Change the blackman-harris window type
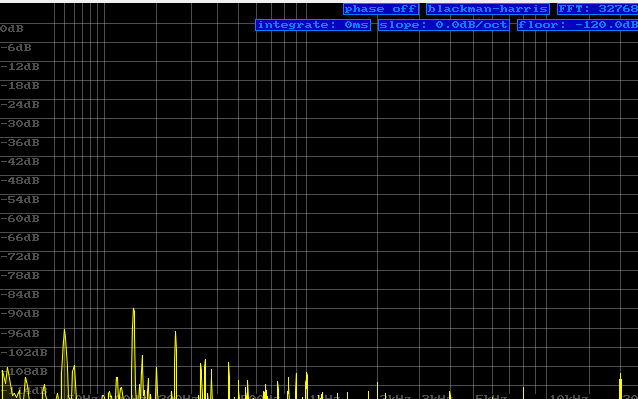The height and width of the screenshot is (399, 638). tap(487, 9)
